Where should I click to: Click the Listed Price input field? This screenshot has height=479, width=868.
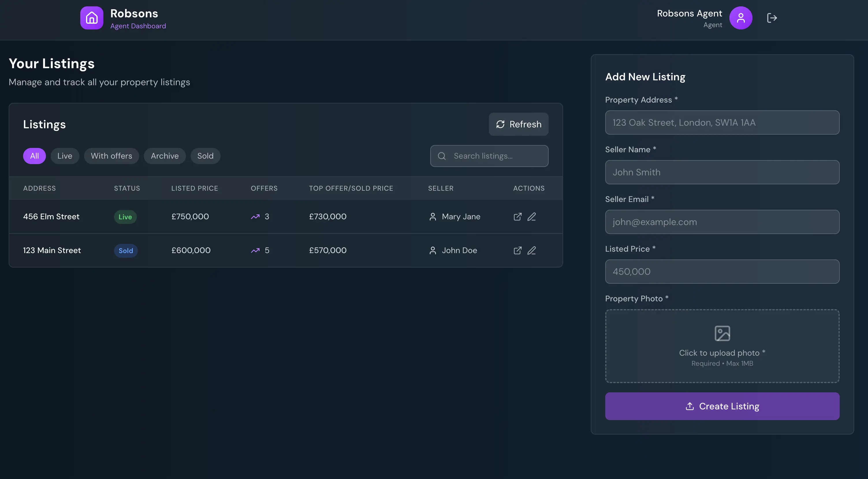pyautogui.click(x=722, y=272)
